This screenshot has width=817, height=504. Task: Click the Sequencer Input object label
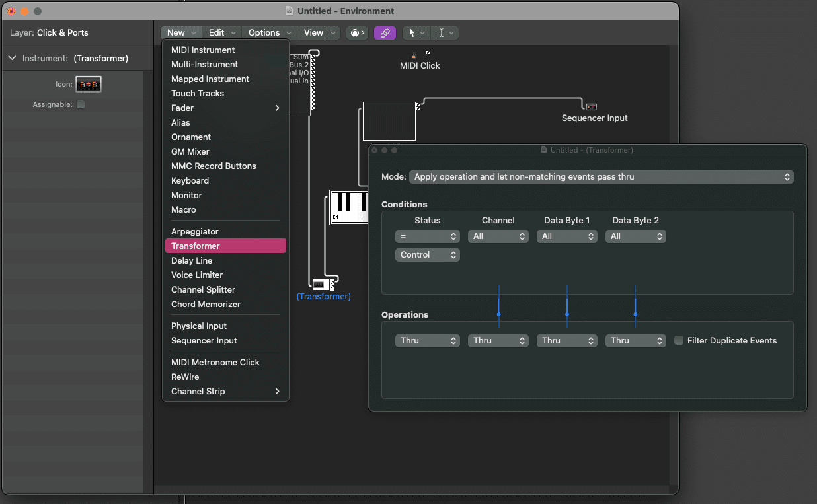(595, 118)
